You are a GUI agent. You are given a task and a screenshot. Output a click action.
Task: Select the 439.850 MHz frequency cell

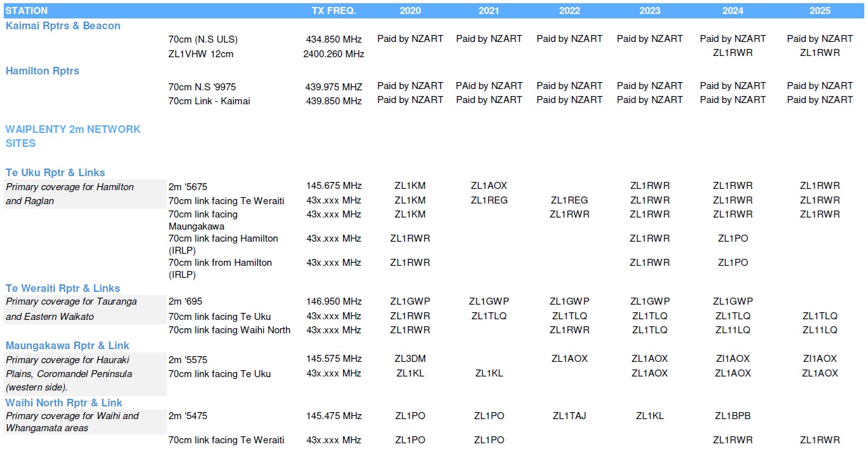tap(334, 100)
